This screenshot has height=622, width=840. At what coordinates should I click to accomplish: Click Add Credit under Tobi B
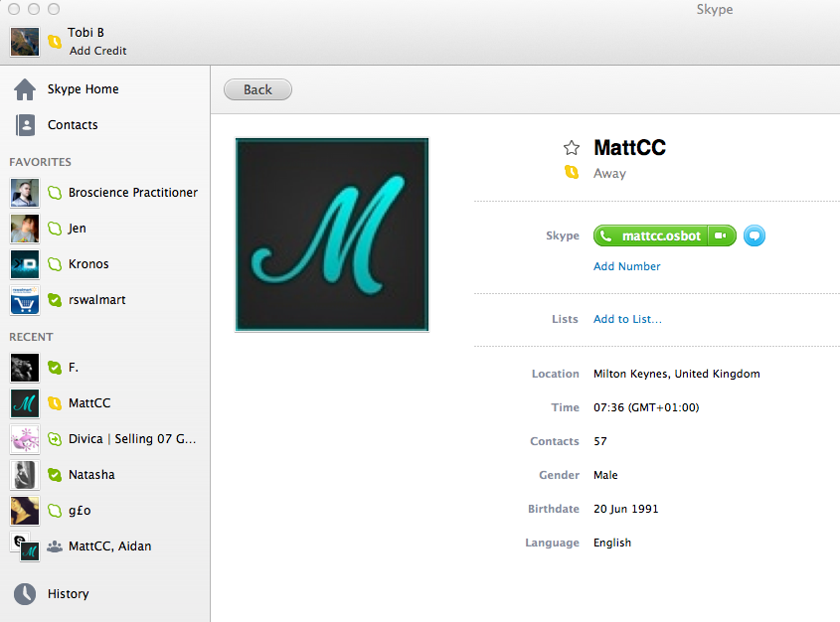click(98, 51)
